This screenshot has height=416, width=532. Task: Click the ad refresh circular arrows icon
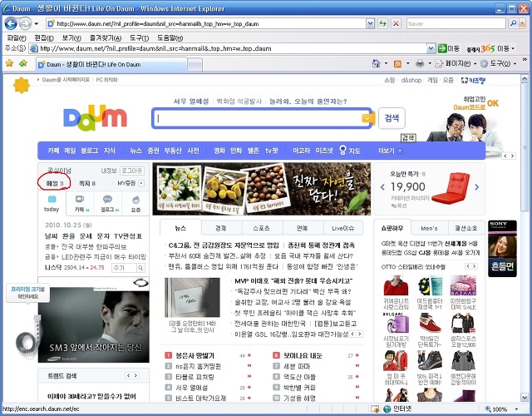point(140,282)
